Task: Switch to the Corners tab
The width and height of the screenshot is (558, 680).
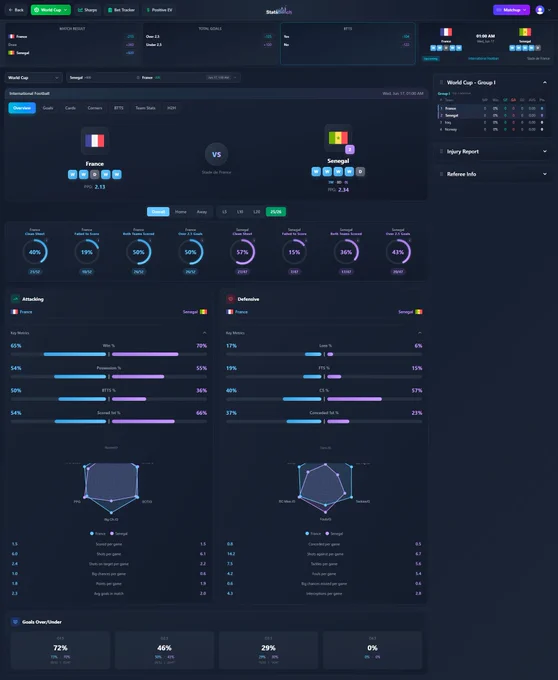Action: (x=95, y=108)
